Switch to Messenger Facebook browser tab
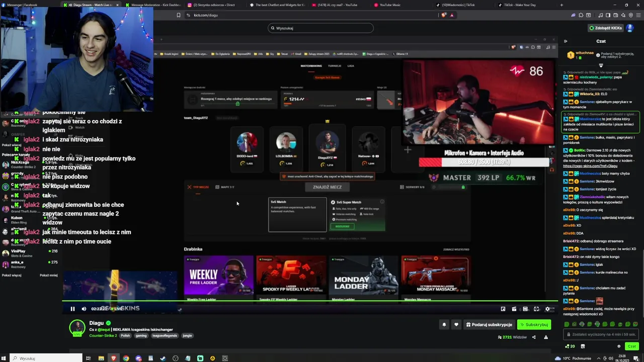This screenshot has width=644, height=362. [30, 5]
